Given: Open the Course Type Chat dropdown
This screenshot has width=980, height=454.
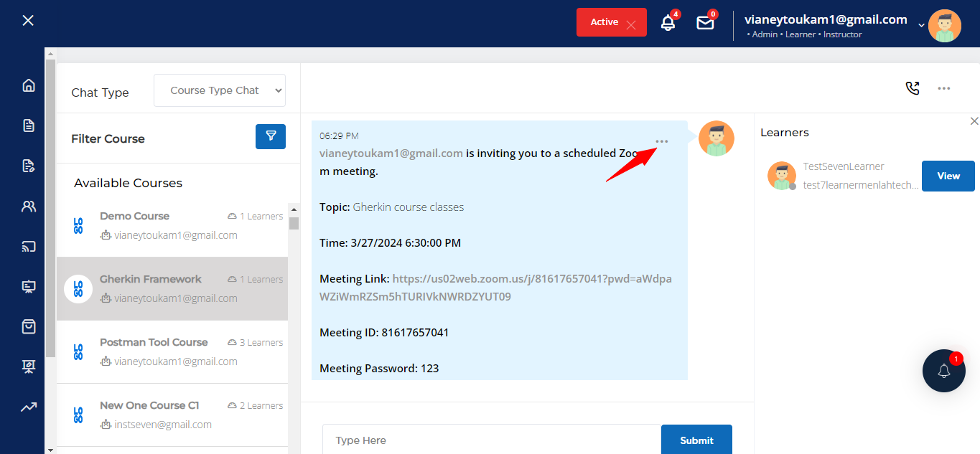Looking at the screenshot, I should tap(220, 90).
